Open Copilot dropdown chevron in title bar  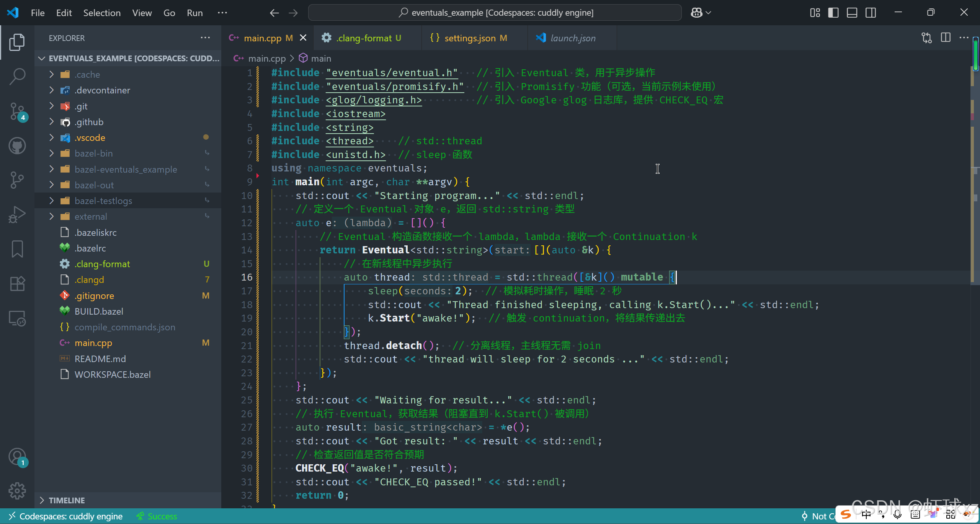click(708, 13)
